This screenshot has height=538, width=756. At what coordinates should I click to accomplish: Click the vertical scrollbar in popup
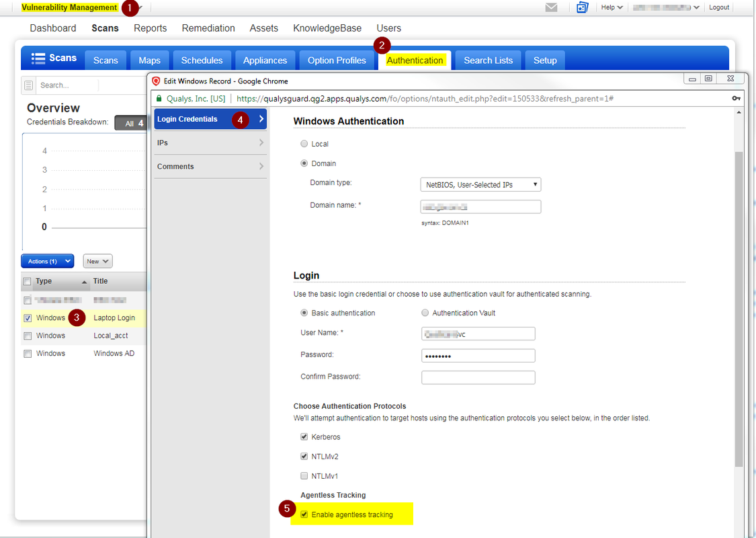(739, 309)
